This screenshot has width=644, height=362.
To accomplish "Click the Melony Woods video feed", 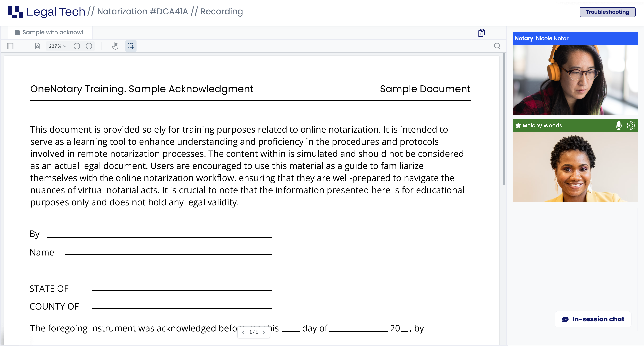I will pos(575,167).
